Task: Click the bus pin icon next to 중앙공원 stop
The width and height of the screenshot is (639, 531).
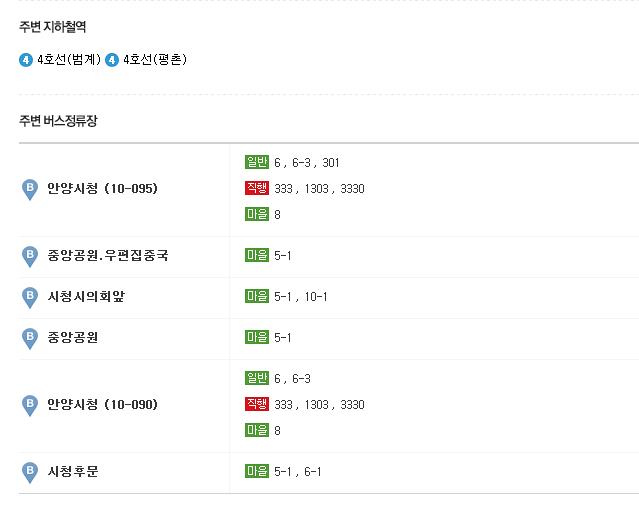Action: pyautogui.click(x=30, y=339)
